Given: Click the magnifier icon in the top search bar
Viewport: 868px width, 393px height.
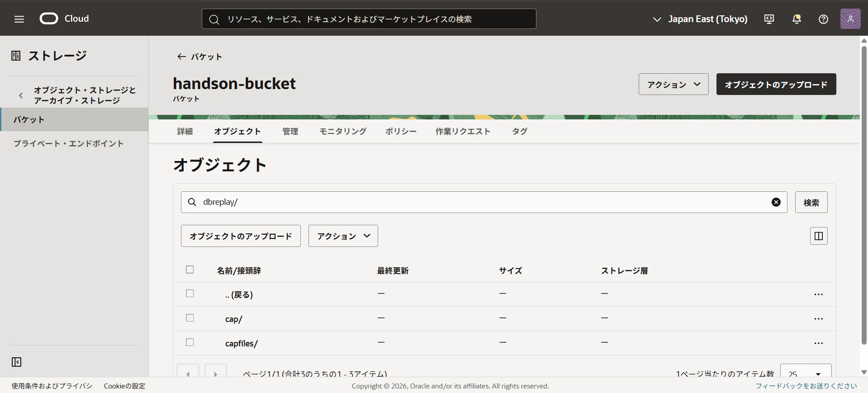Looking at the screenshot, I should click(x=214, y=19).
